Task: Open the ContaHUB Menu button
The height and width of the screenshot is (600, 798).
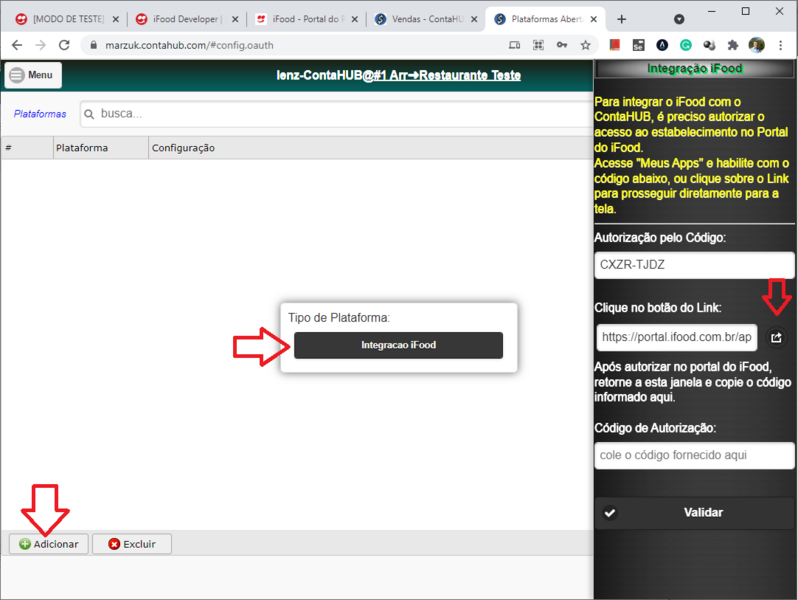Action: 33,75
